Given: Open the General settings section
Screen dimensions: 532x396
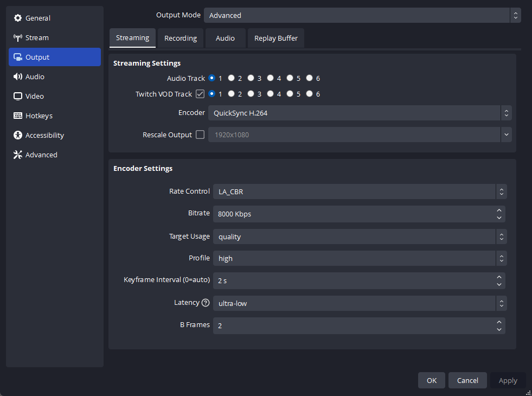Looking at the screenshot, I should point(55,18).
